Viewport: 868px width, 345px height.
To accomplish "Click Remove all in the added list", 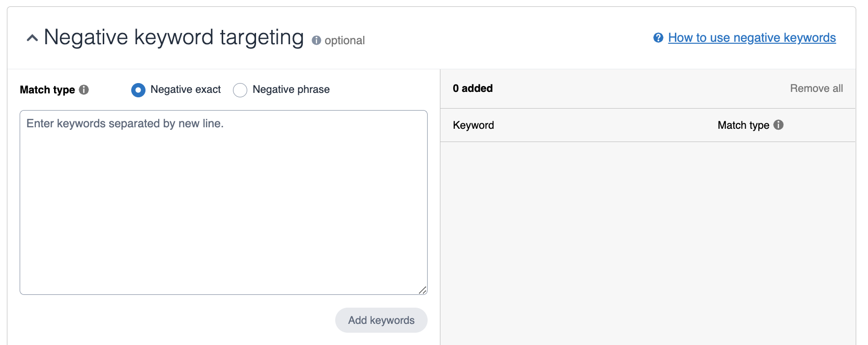I will [816, 88].
